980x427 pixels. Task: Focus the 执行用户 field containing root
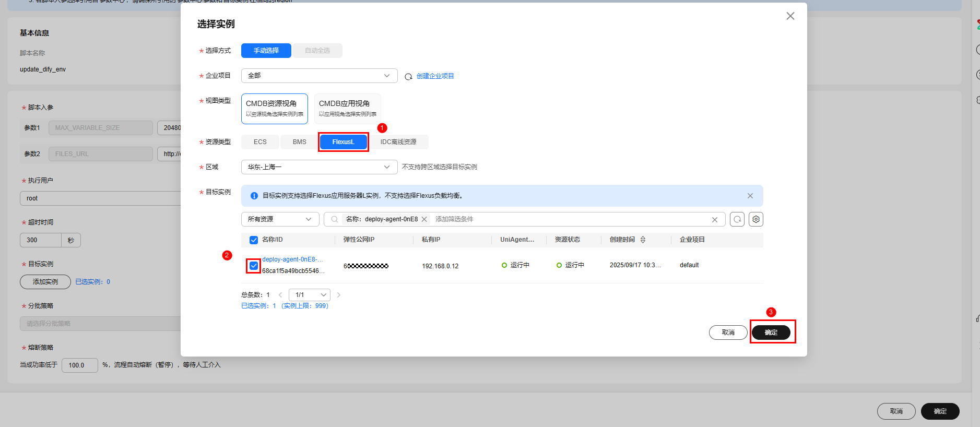(x=100, y=198)
